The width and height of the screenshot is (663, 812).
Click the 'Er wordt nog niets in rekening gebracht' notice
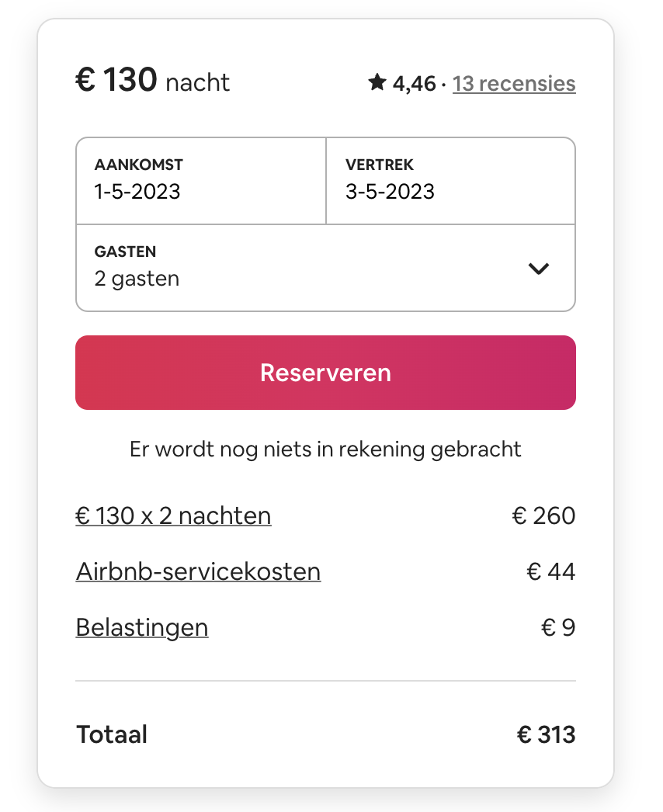click(325, 449)
